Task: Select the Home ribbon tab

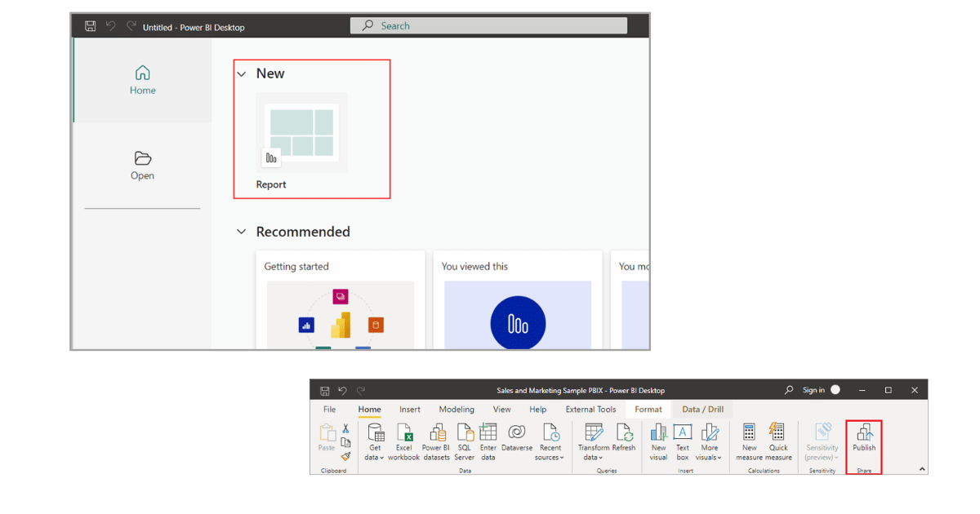Action: 369,410
